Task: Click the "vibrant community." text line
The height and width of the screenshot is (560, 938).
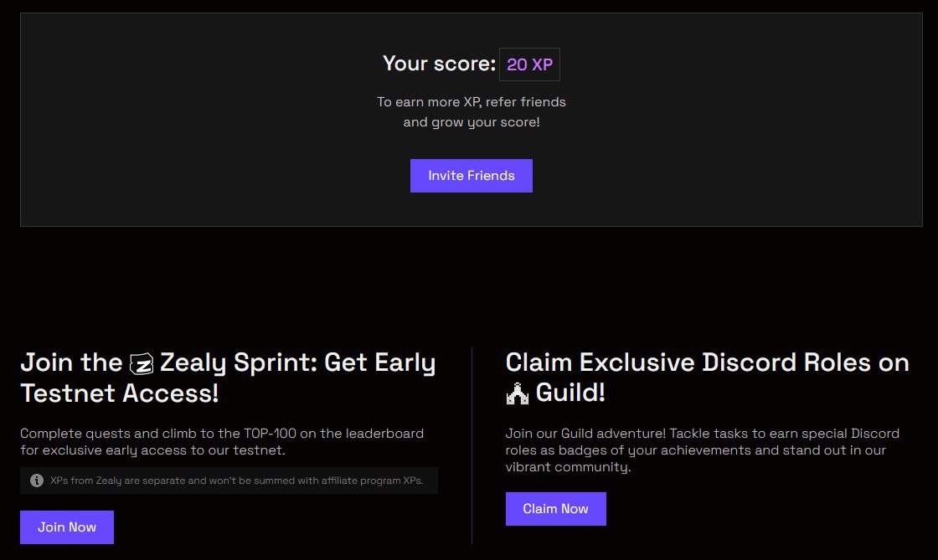Action: pos(568,467)
